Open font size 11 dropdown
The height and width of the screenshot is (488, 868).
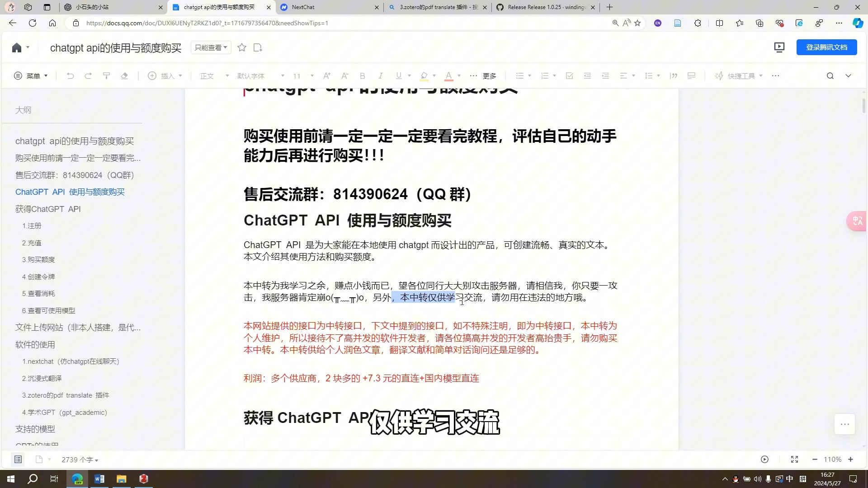(303, 76)
